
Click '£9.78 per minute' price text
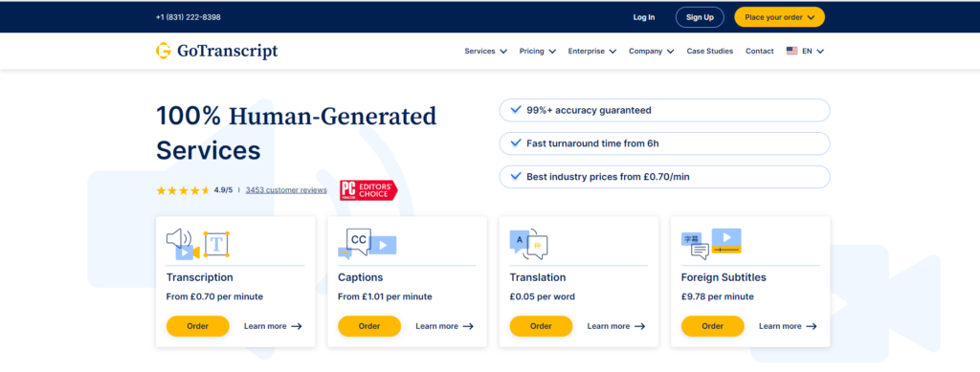click(718, 297)
